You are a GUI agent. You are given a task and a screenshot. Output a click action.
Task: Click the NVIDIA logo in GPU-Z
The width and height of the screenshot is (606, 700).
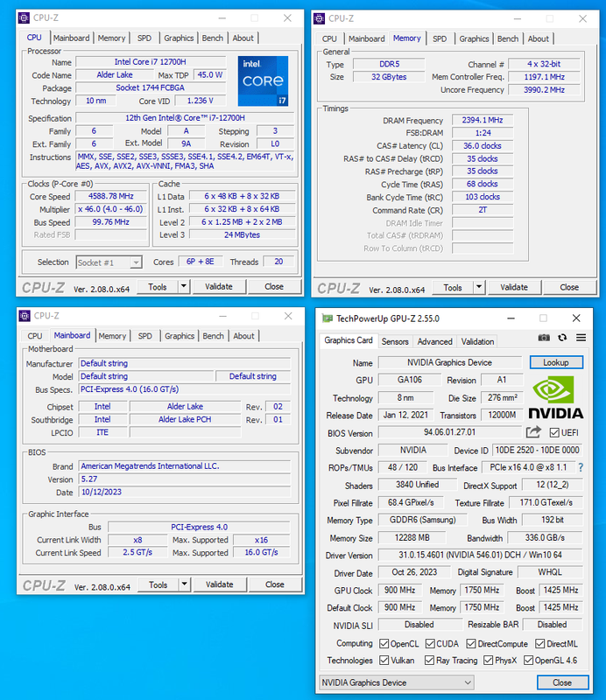556,397
